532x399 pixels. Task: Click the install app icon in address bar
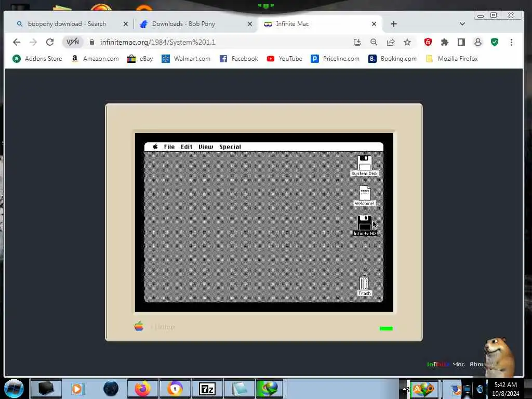357,42
